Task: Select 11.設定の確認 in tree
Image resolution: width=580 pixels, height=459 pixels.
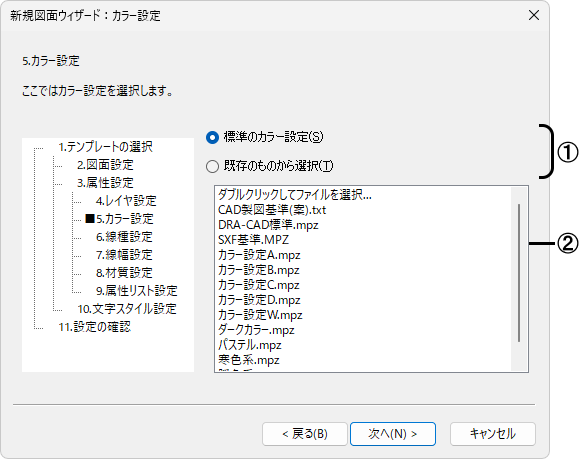Action: click(x=95, y=327)
